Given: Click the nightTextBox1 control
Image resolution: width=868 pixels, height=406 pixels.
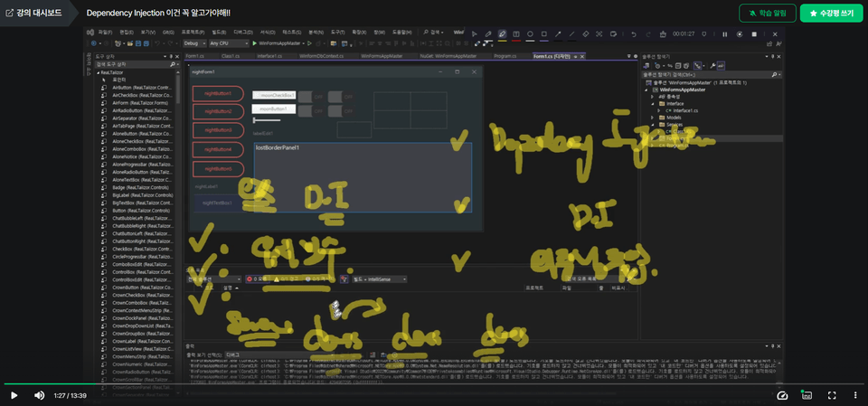Looking at the screenshot, I should [218, 203].
